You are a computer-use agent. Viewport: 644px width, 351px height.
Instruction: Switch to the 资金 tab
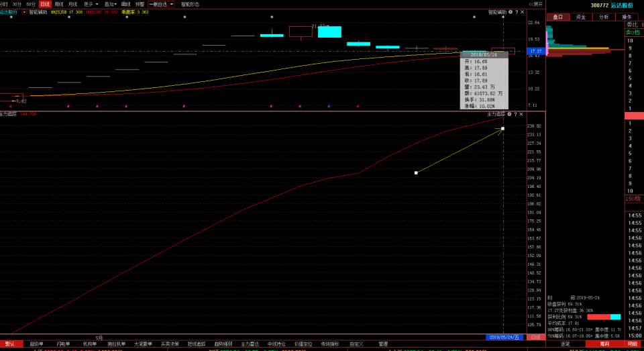[580, 17]
